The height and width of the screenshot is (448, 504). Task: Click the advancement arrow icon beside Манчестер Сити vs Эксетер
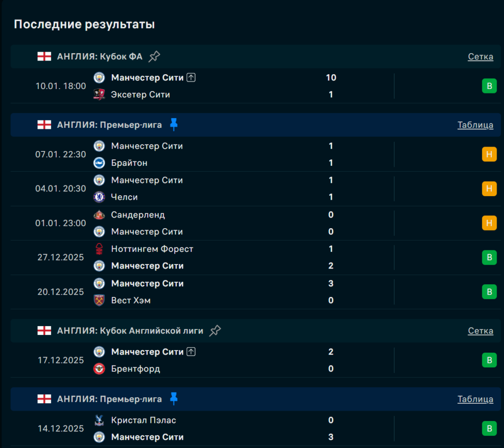191,78
